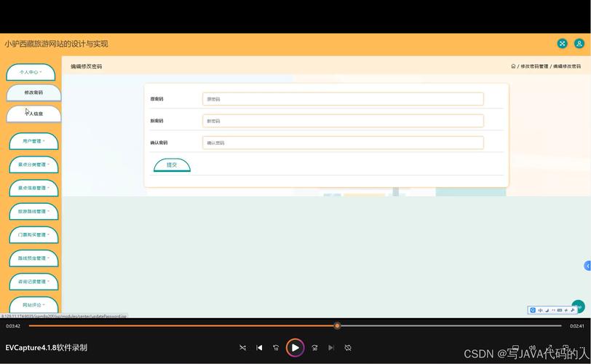The width and height of the screenshot is (591, 364).
Task: Click the forward seconds icon
Action: pyautogui.click(x=314, y=348)
